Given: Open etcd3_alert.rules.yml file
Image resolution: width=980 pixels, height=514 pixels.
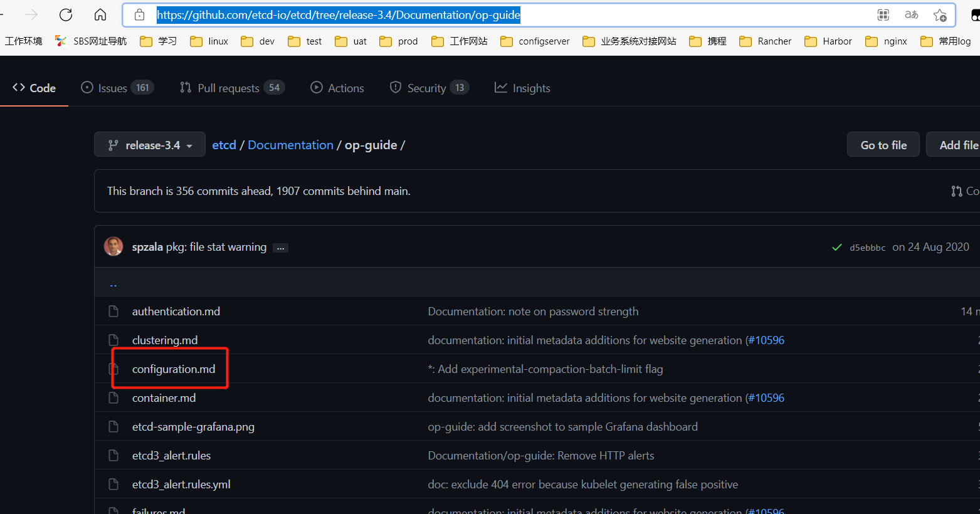Looking at the screenshot, I should click(181, 485).
